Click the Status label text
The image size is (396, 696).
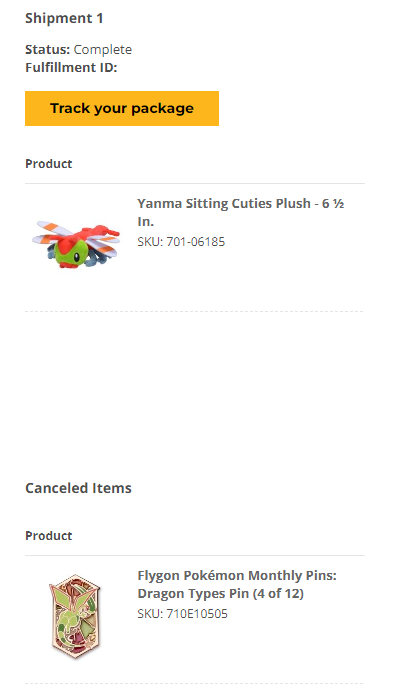pyautogui.click(x=48, y=49)
